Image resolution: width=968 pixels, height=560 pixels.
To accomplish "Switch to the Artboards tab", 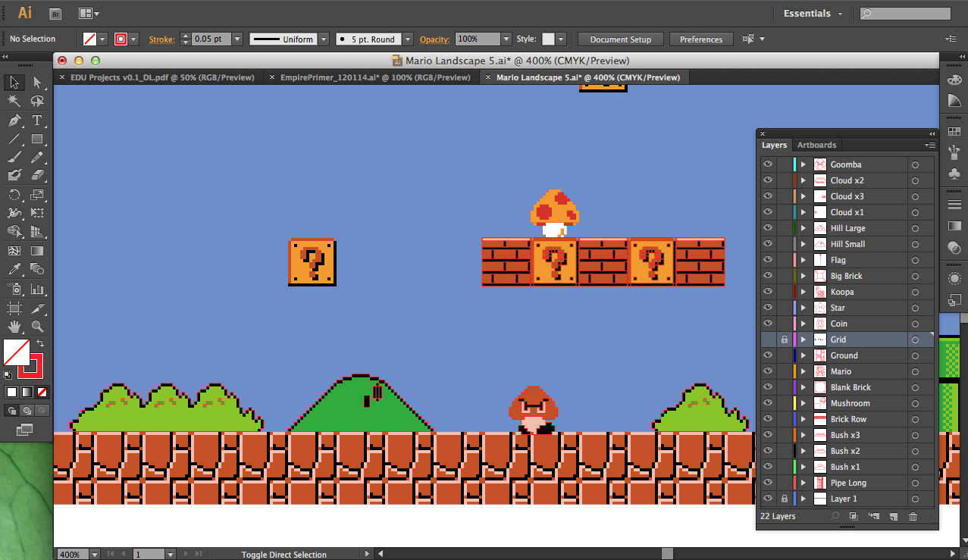I will pyautogui.click(x=816, y=145).
